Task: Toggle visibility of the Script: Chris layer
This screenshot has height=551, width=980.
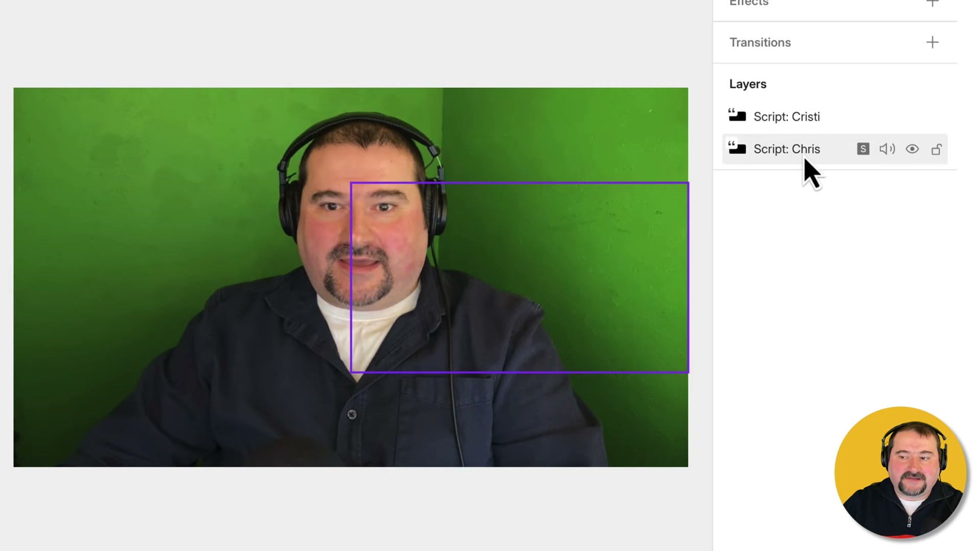Action: (912, 149)
